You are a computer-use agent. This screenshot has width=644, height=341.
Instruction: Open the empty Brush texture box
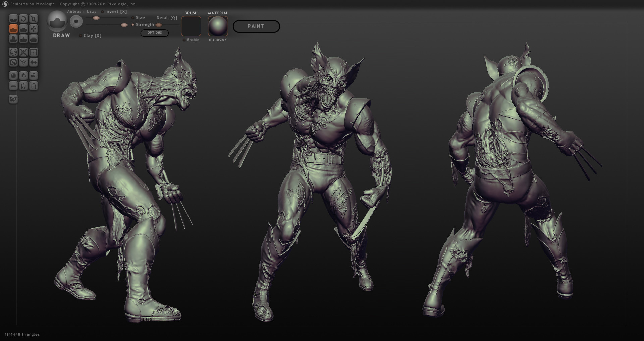coord(191,26)
